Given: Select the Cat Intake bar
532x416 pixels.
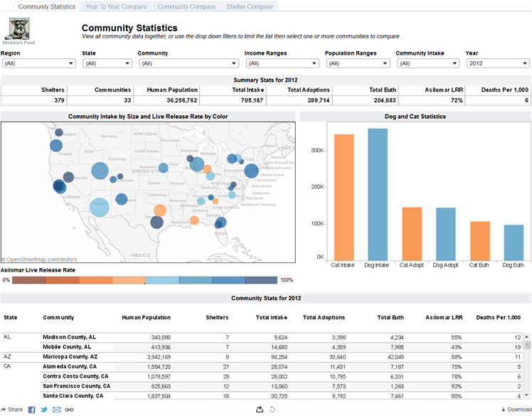Looking at the screenshot, I should 344,198.
